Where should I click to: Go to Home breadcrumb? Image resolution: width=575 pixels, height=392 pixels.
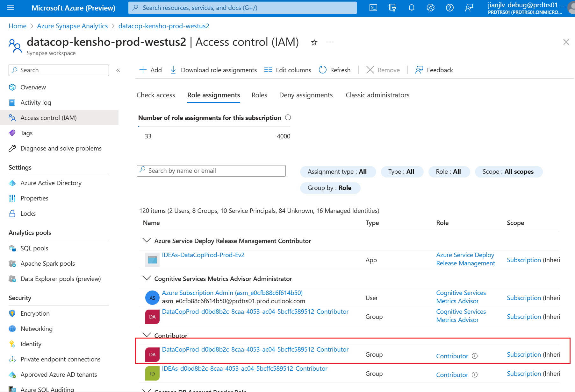pyautogui.click(x=18, y=26)
